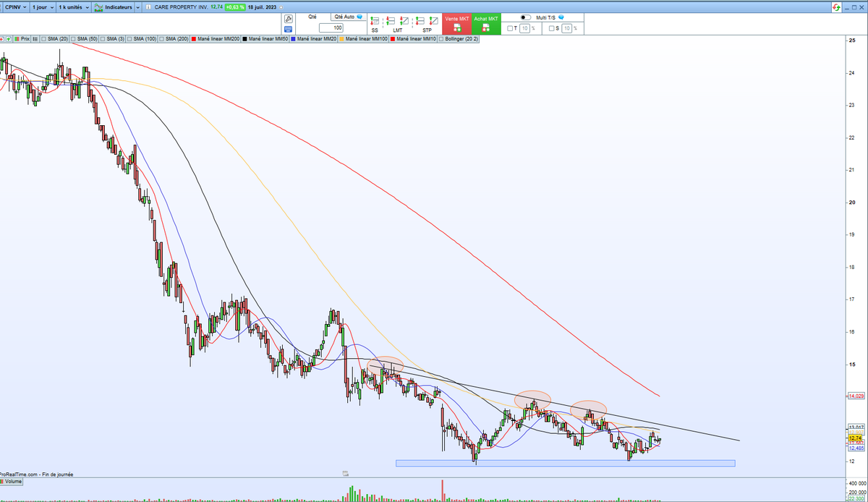Screen dimensions: 868x502
Task: Click the red plus icon left of Prix
Action: click(2, 39)
